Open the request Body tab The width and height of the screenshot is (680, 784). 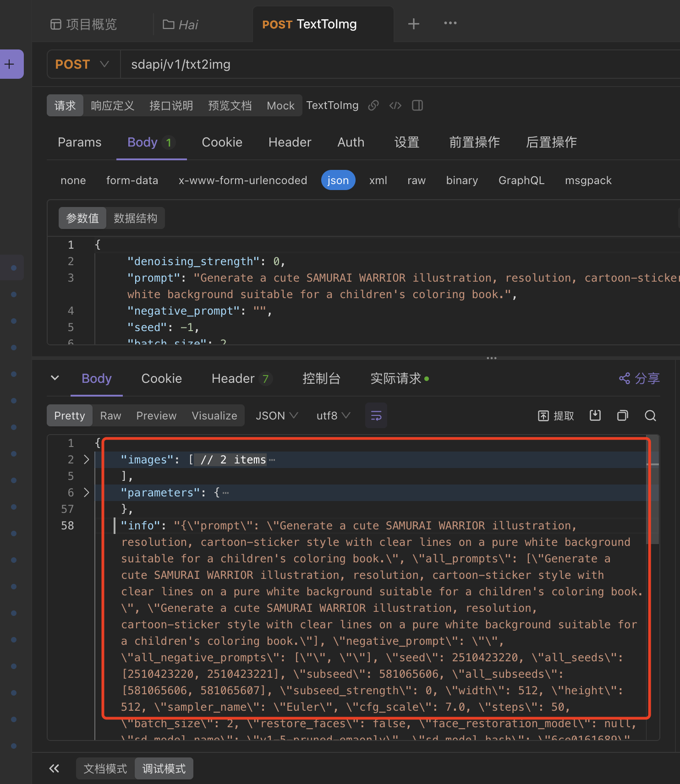tap(152, 142)
